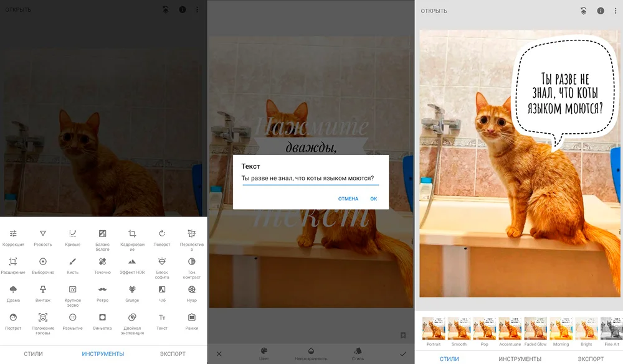Confirm text edit with the checkmark
Screen dimensions: 623x364
402,353
